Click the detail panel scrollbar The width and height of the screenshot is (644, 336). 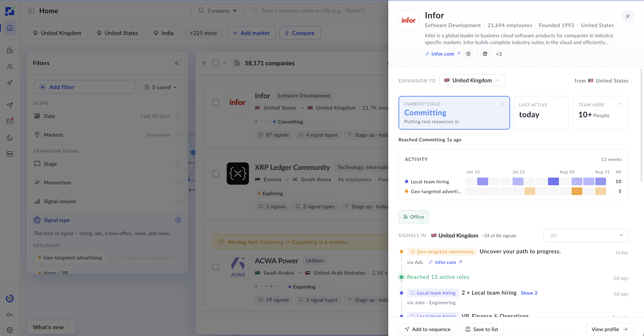pyautogui.click(x=641, y=125)
